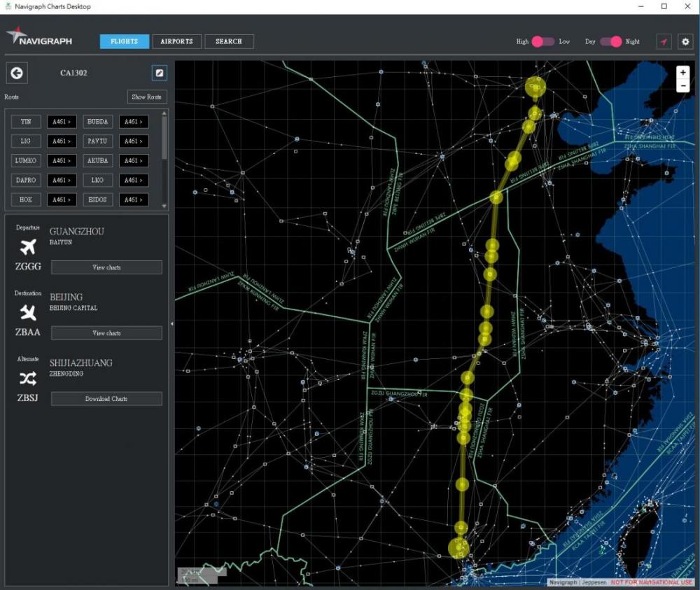Click the ZBAA airport code
The height and width of the screenshot is (590, 700).
pyautogui.click(x=28, y=332)
